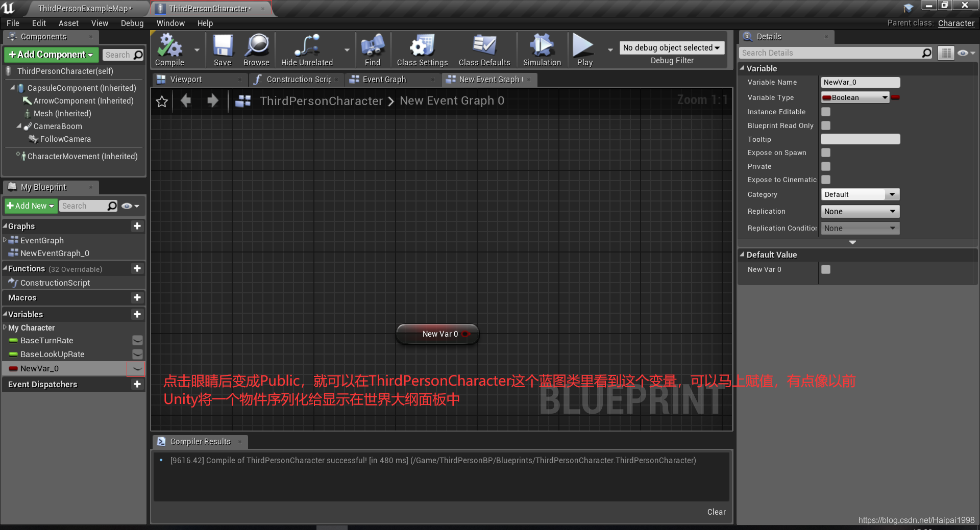Add a new event dispatcher with plus icon
Image resolution: width=980 pixels, height=530 pixels.
pyautogui.click(x=137, y=384)
